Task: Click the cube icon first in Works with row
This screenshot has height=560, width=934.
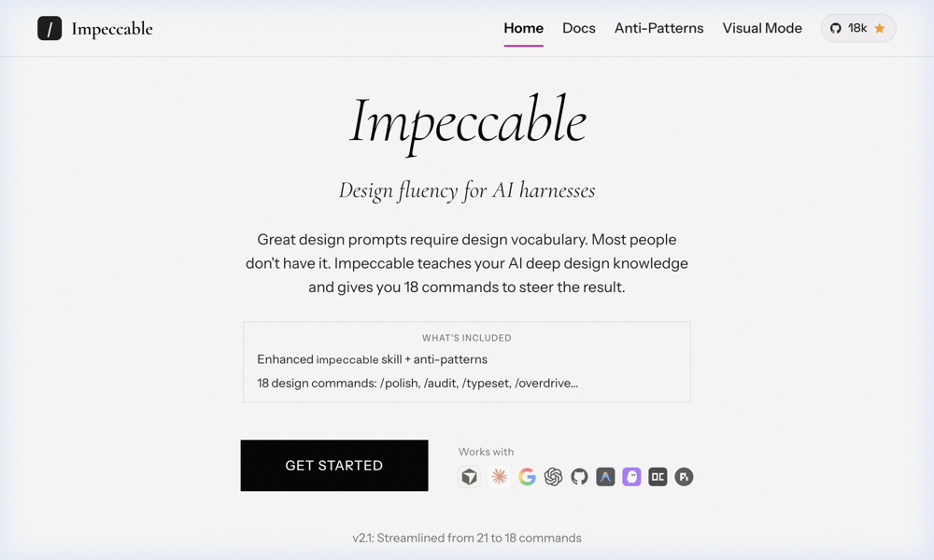Action: click(x=470, y=477)
